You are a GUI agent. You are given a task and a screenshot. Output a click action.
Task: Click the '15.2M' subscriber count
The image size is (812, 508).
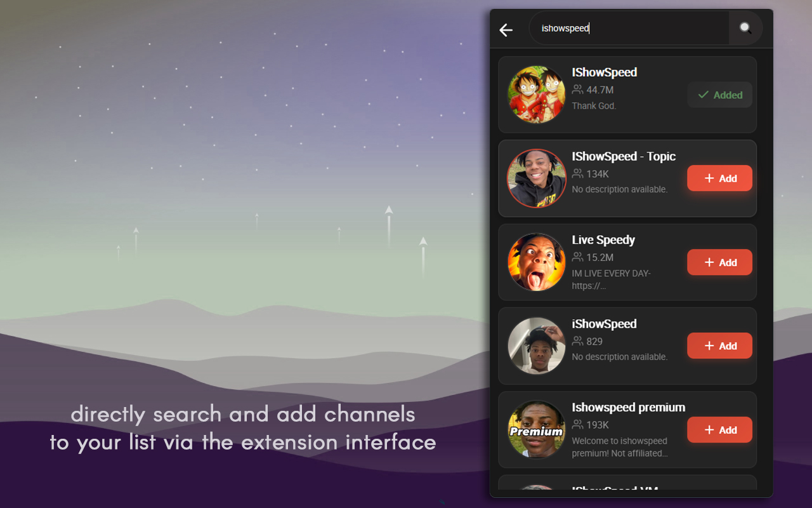[x=600, y=258]
